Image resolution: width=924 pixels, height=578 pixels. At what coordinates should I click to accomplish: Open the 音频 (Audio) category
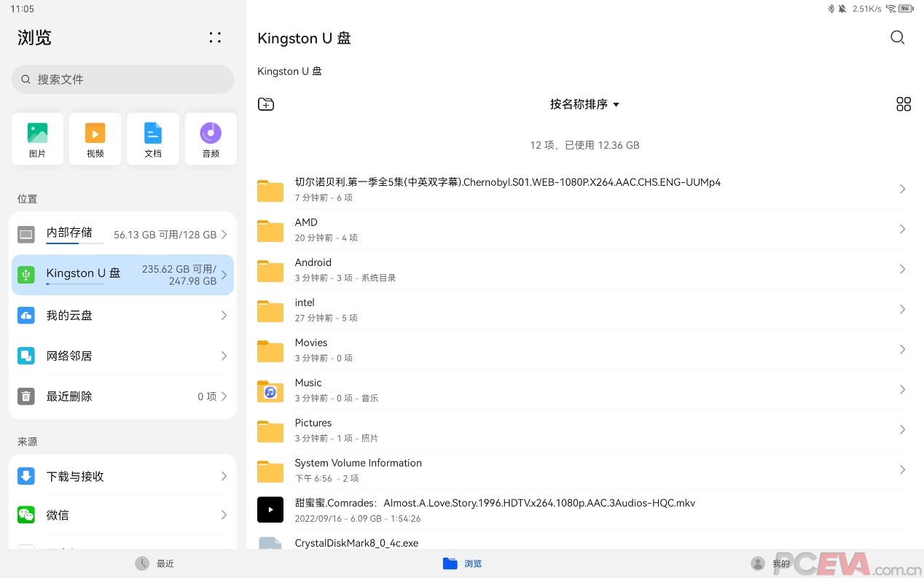coord(210,138)
